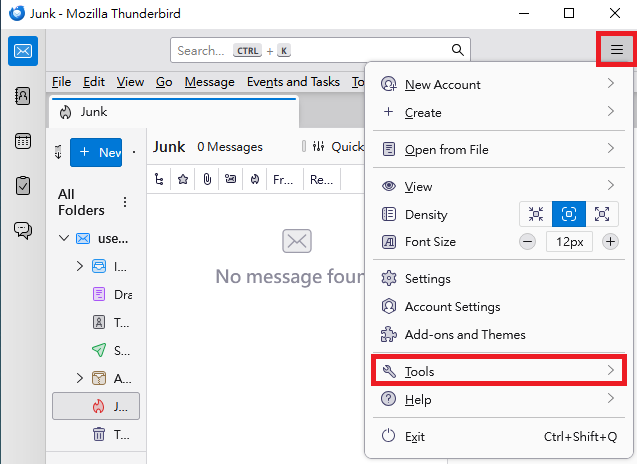Open the File menu
Viewport: 637px width, 464px height.
(61, 82)
